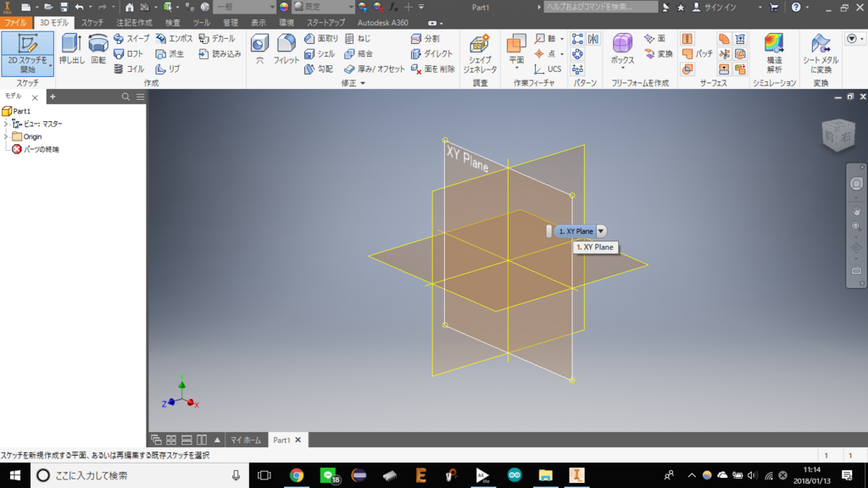Select the デカール decal tool

[x=217, y=39]
